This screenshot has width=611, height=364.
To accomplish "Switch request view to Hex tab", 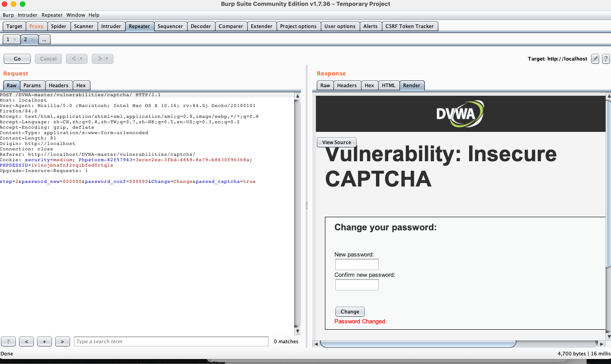I will (81, 85).
